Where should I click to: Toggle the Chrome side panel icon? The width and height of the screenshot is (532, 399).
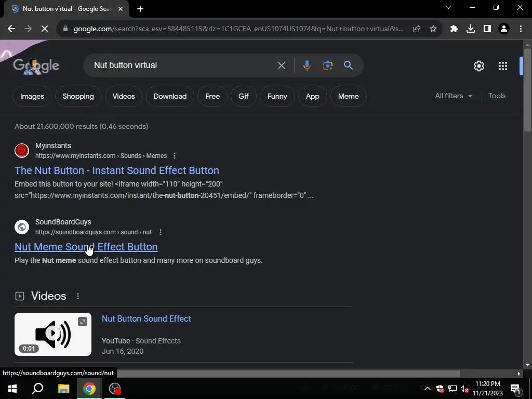click(x=487, y=29)
